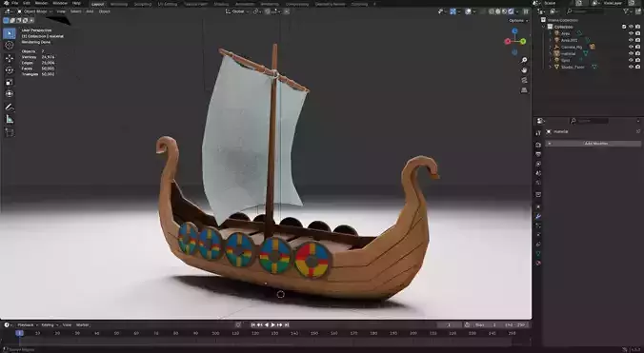This screenshot has width=644, height=353.
Task: Open the viewport Options dropdown
Action: pyautogui.click(x=518, y=21)
